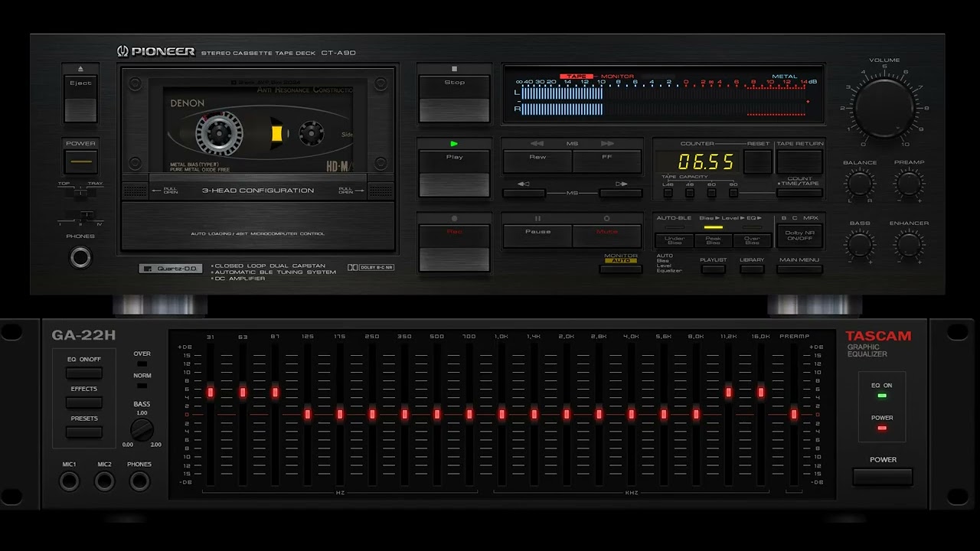
Task: Open the LIBRARY
Action: pyautogui.click(x=752, y=269)
